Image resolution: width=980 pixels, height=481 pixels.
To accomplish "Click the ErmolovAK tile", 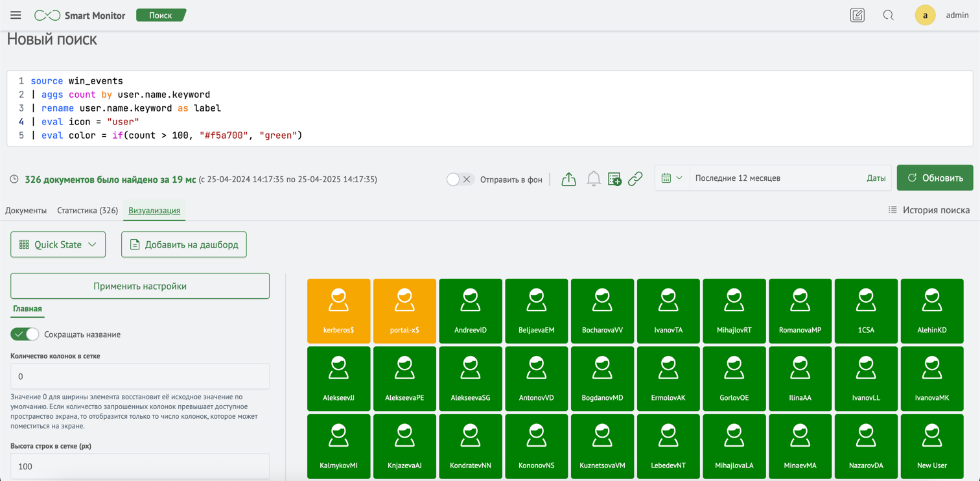I will (x=668, y=379).
